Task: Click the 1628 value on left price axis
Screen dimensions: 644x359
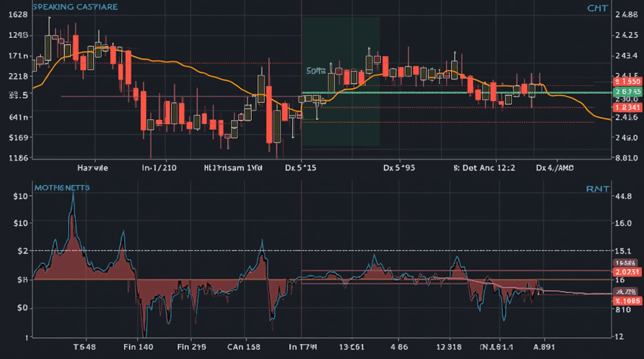Action: 18,14
